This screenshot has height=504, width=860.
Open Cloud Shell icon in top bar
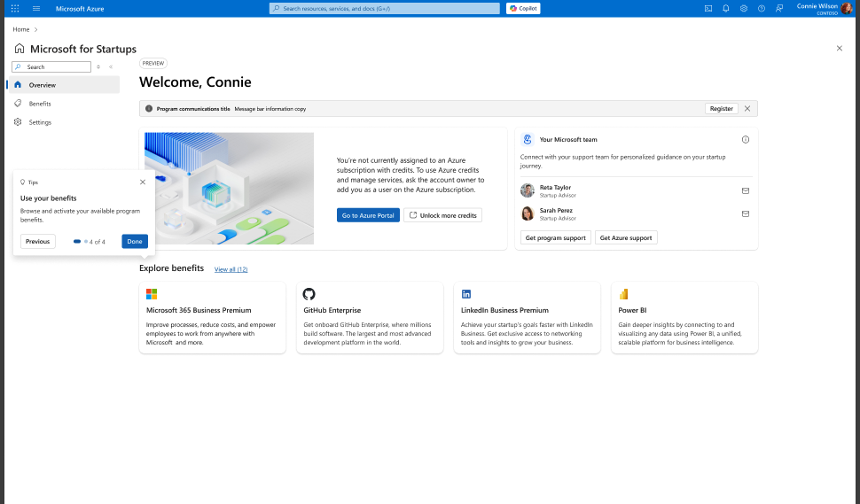[708, 8]
